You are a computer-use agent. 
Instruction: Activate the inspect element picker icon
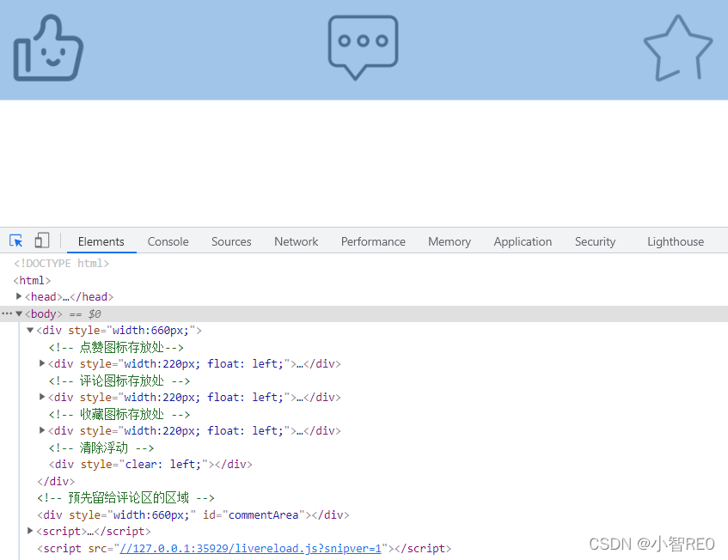(15, 240)
